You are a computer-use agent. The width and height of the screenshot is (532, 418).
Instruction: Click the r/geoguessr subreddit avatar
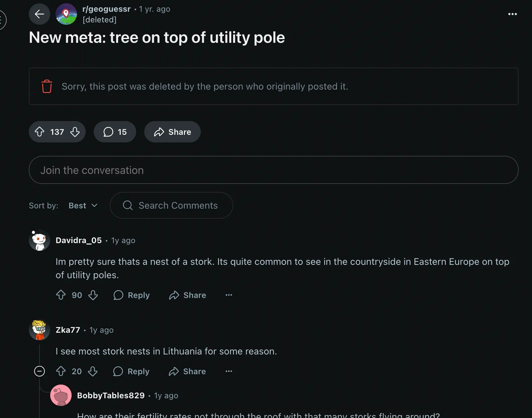coord(66,14)
